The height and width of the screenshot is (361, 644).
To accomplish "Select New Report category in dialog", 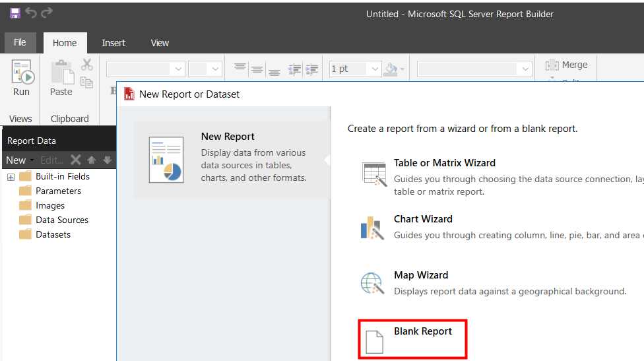I will [x=232, y=160].
